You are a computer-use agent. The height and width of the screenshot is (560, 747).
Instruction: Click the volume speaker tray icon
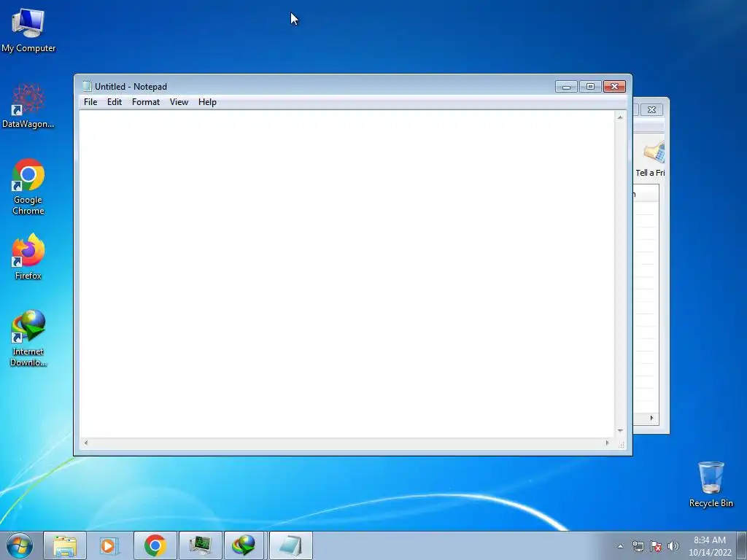(673, 546)
